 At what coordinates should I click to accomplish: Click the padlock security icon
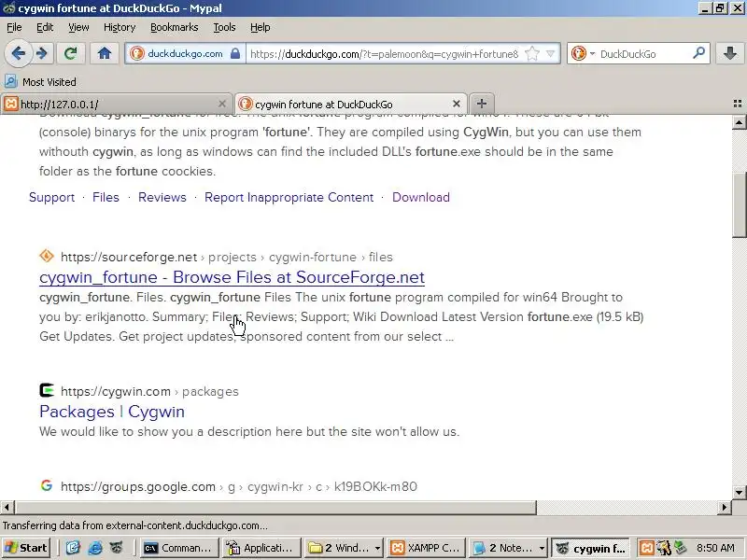click(235, 53)
